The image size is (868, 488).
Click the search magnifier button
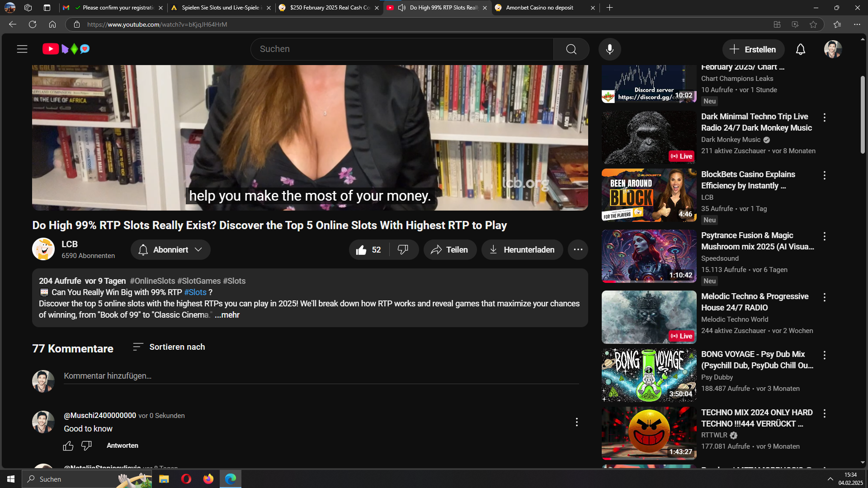pos(571,49)
